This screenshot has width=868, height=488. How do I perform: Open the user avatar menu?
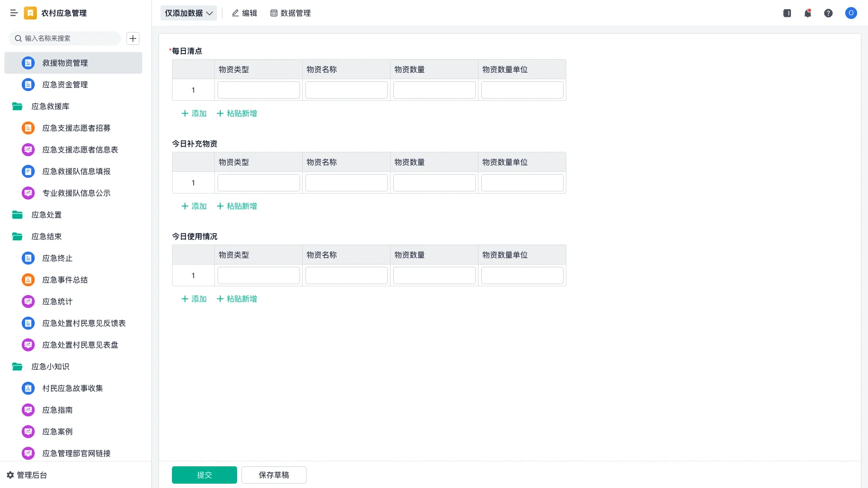coord(851,13)
